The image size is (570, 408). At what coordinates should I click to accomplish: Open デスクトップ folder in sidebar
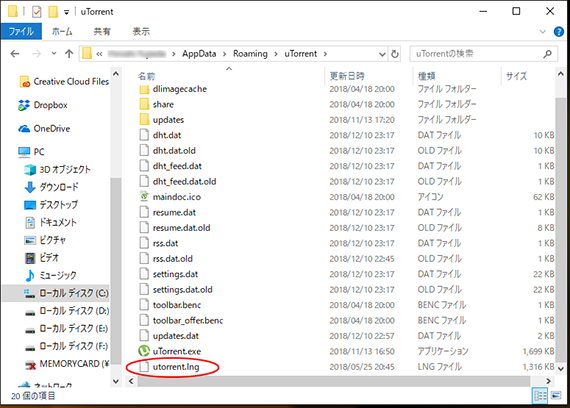51,205
